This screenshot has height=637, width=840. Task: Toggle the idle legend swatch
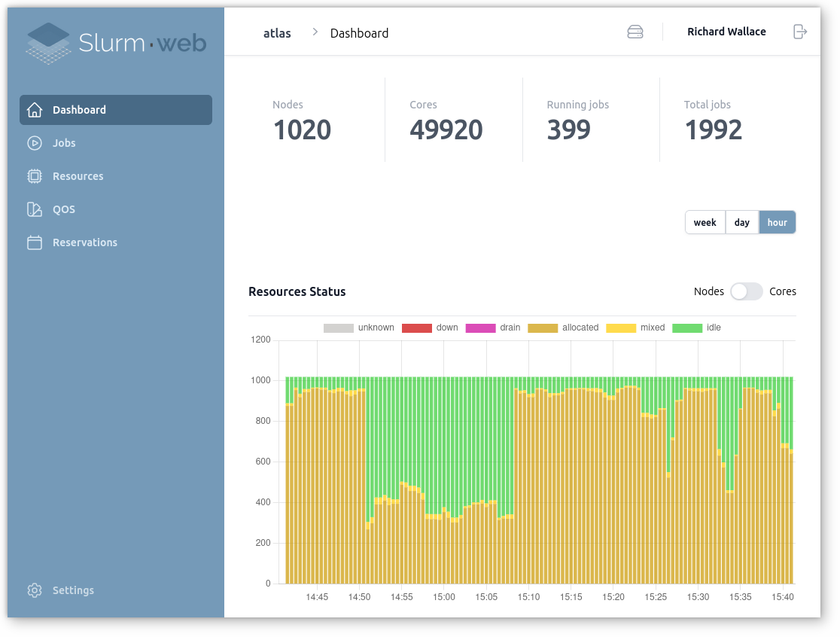(687, 328)
